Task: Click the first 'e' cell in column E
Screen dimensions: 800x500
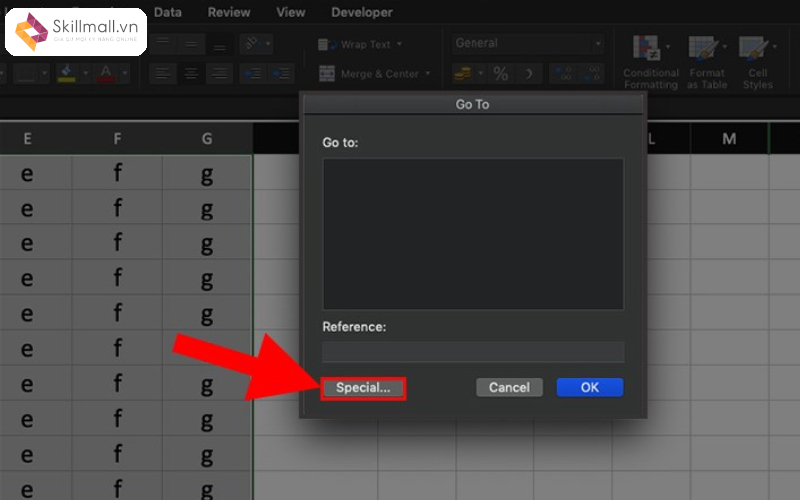Action: click(28, 173)
